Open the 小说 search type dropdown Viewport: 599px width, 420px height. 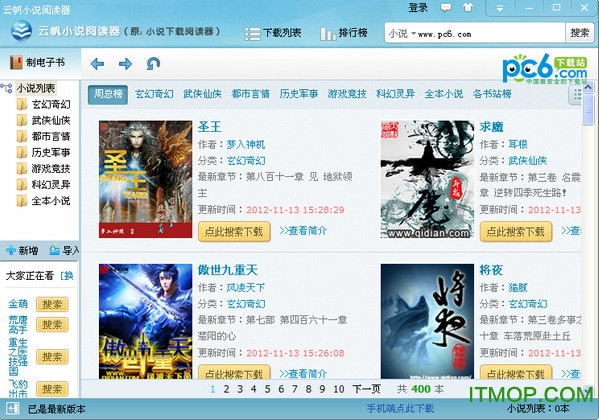(x=402, y=34)
